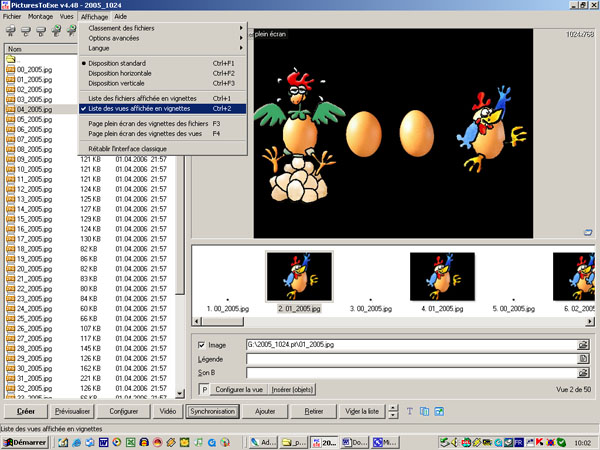Choose Disposition horizontale layout option
600x450 pixels.
click(x=162, y=73)
